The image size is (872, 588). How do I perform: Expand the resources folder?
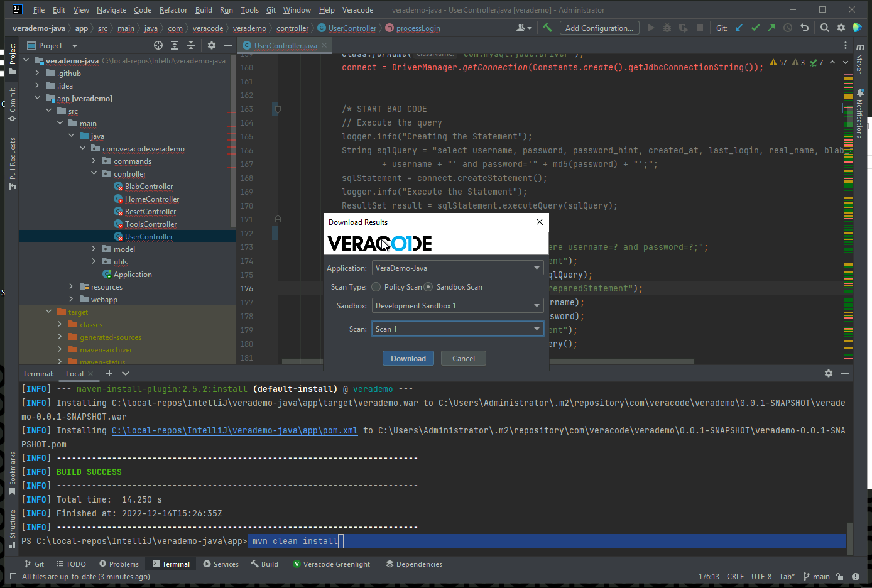[72, 286]
